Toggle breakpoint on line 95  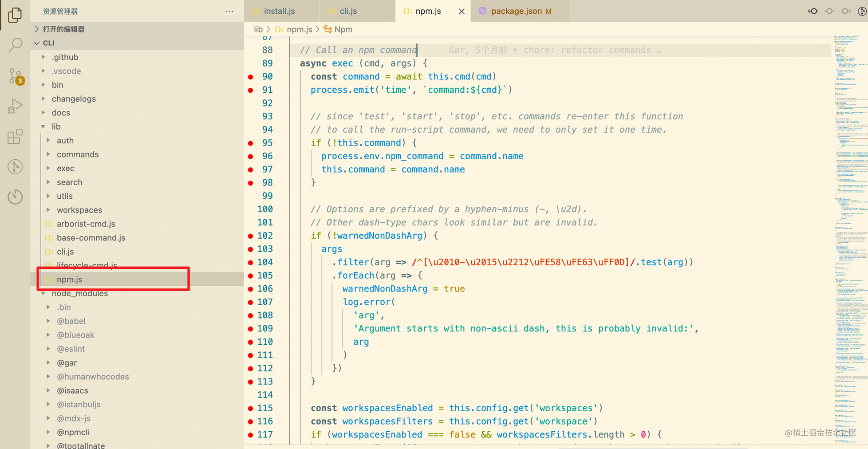pos(251,143)
